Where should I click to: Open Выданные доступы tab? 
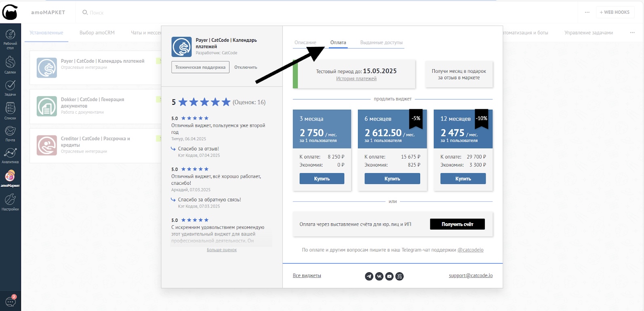tap(381, 42)
